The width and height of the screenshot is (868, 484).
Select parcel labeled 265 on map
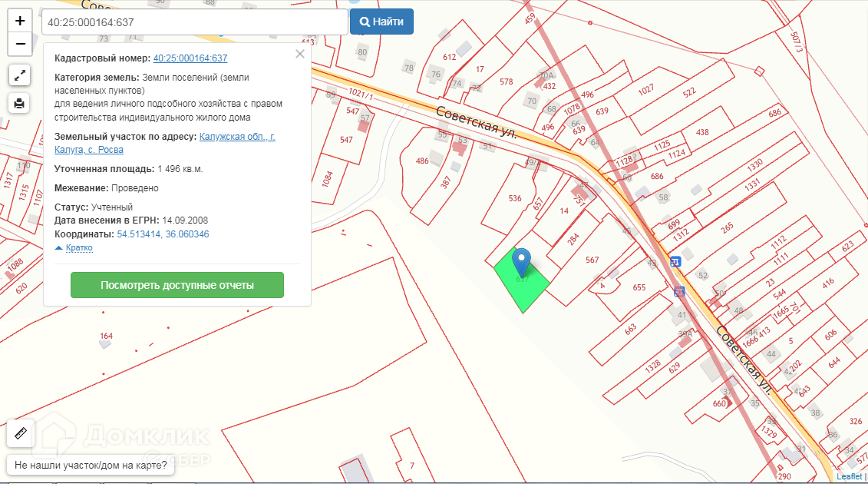click(727, 227)
